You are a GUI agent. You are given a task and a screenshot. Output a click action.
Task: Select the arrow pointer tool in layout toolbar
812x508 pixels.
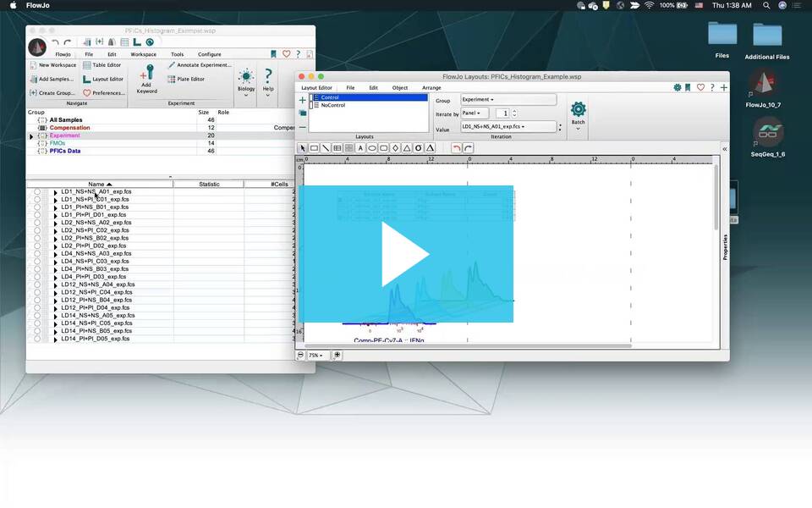[303, 148]
